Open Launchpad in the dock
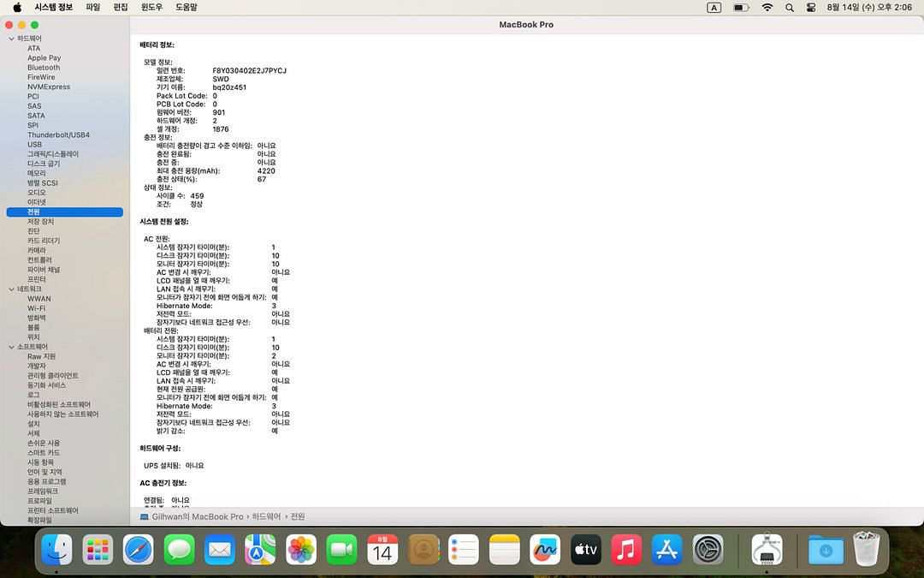 pos(98,551)
